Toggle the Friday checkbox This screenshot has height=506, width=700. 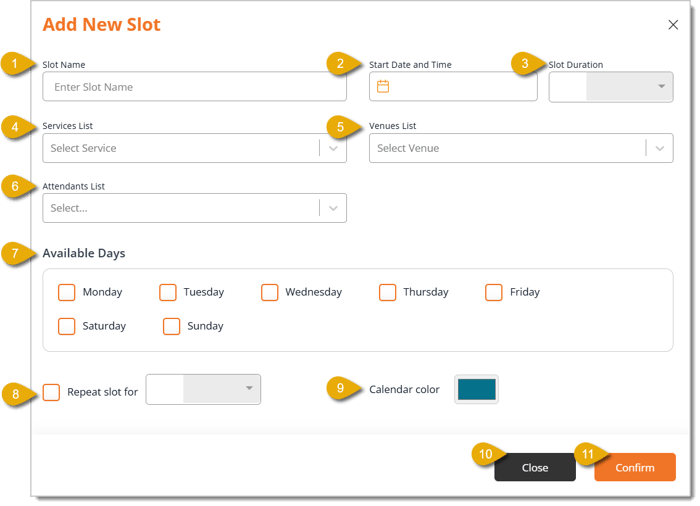point(494,293)
